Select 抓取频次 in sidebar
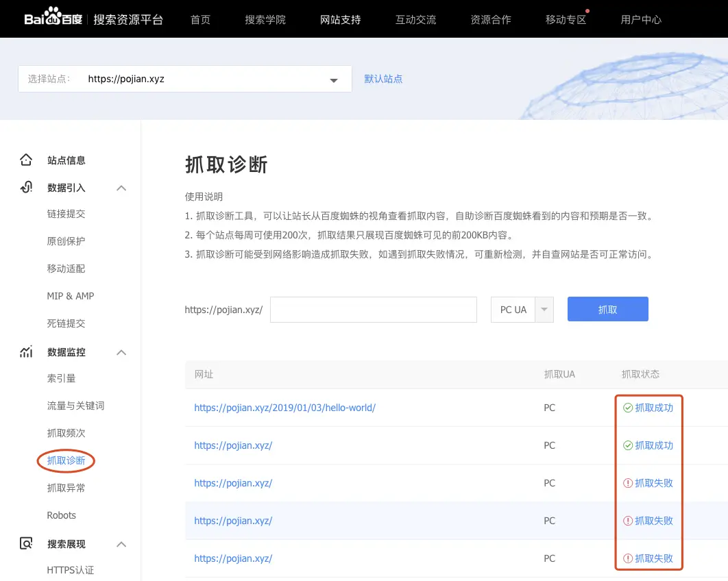This screenshot has width=728, height=581. (x=66, y=433)
